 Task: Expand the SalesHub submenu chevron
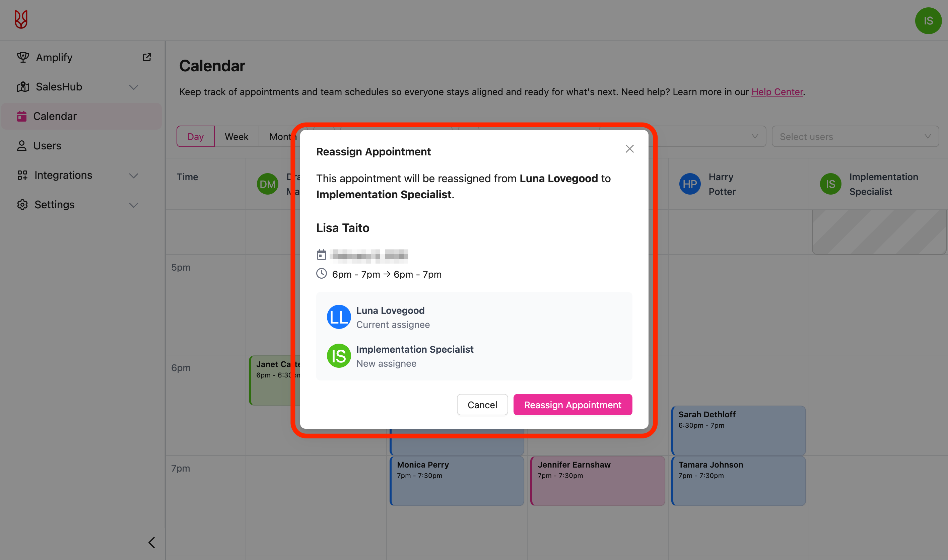point(134,87)
